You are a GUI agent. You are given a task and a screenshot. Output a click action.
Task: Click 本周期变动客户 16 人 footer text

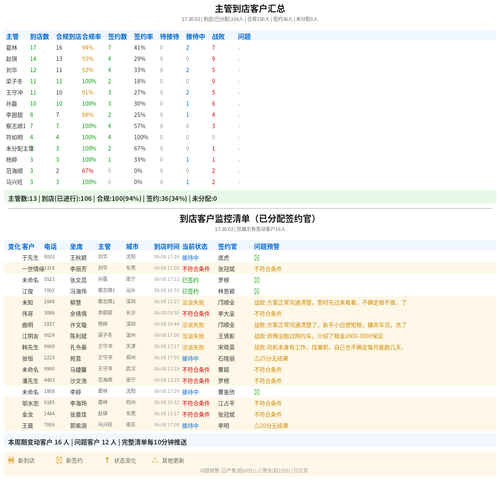coord(38,442)
